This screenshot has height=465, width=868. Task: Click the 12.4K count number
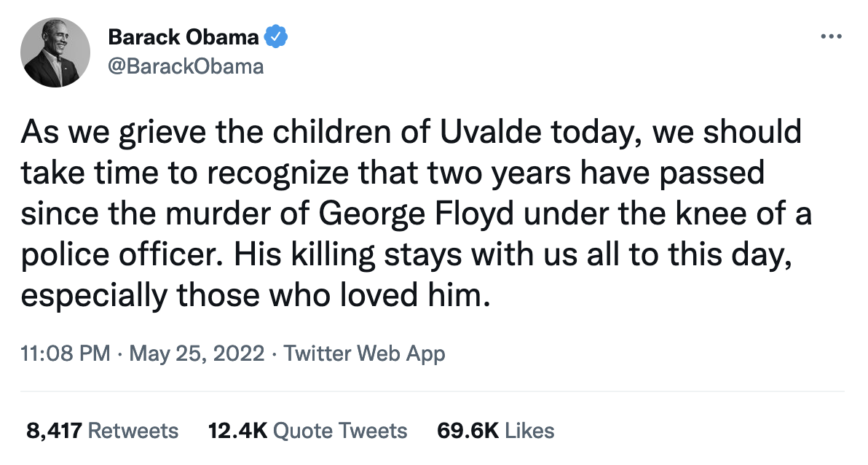238,431
